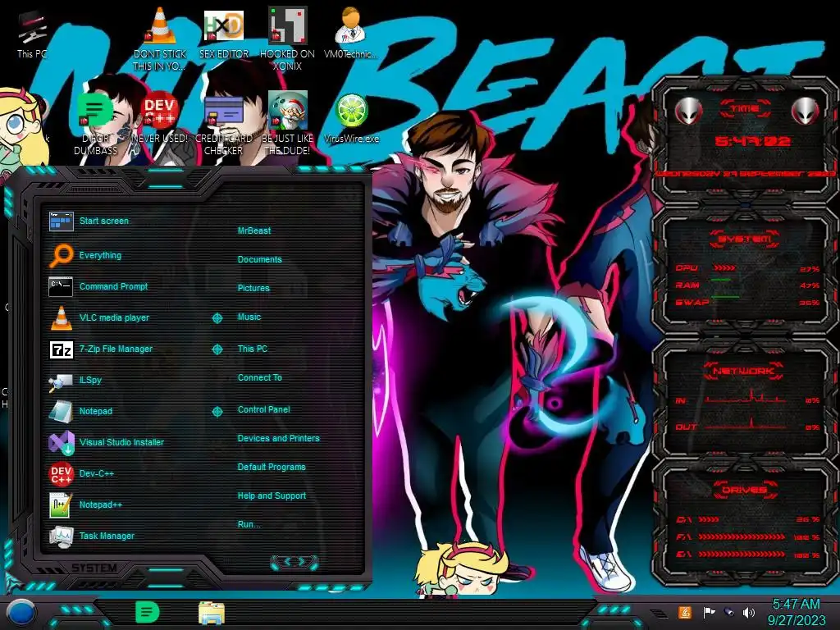Click the start menu shutdown arrows button

pos(294,562)
